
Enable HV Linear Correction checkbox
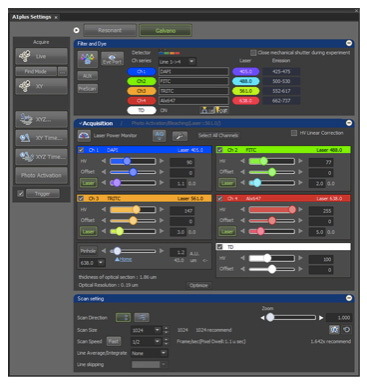point(294,133)
